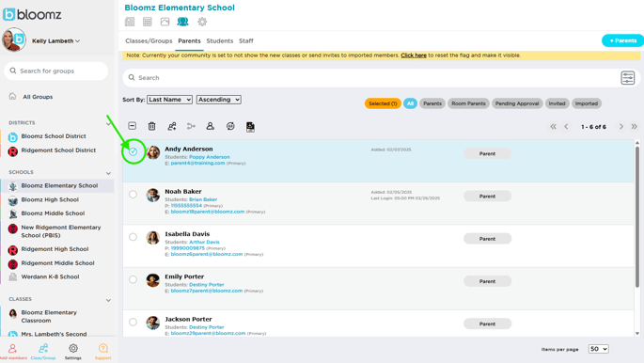This screenshot has height=363, width=644.
Task: Click the magnifier icon in parent search bar
Action: (x=132, y=78)
